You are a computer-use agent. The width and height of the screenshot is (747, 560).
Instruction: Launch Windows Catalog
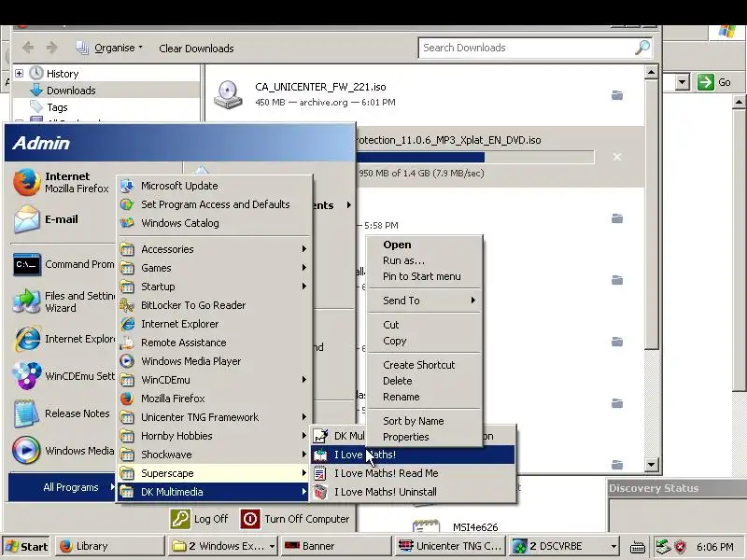(215, 223)
